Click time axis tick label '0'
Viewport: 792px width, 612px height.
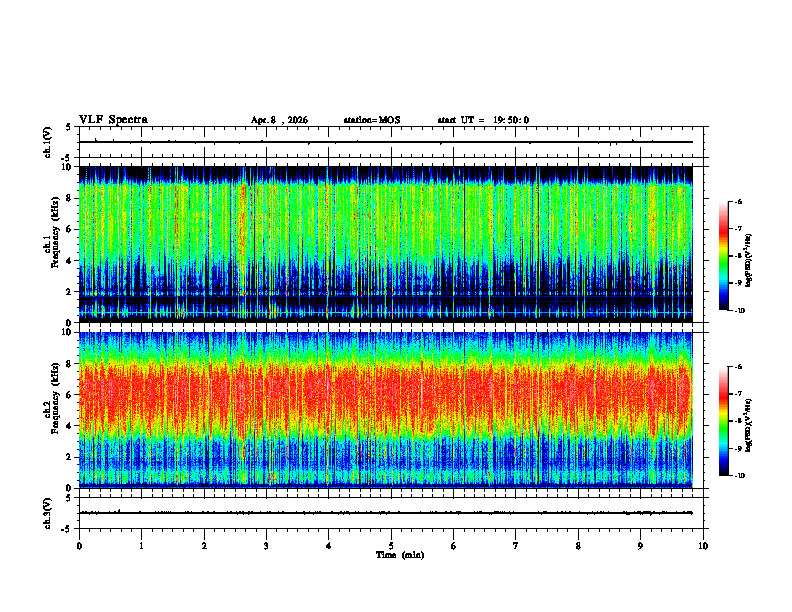(x=79, y=546)
